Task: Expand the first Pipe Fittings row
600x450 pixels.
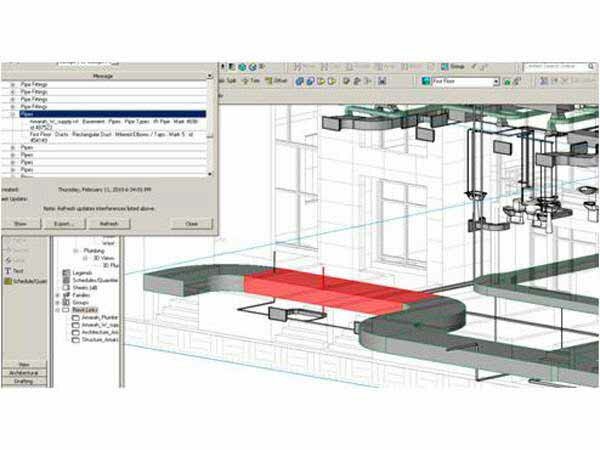Action: [x=13, y=85]
